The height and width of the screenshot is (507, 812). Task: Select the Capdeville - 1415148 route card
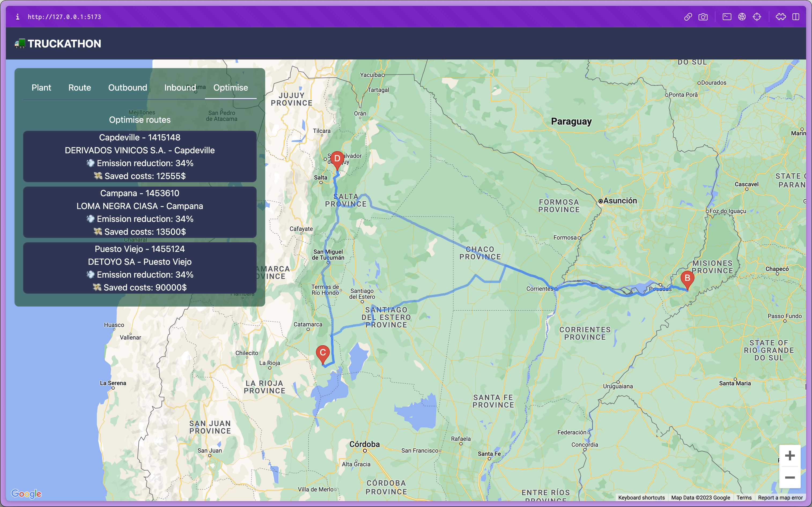tap(140, 156)
